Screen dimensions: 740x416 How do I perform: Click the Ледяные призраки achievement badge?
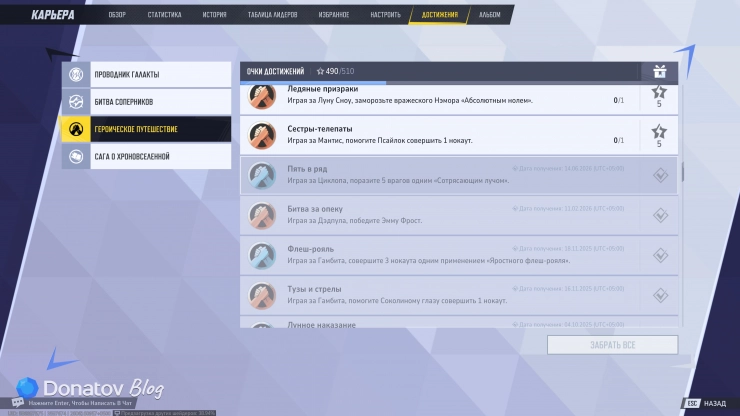262,96
